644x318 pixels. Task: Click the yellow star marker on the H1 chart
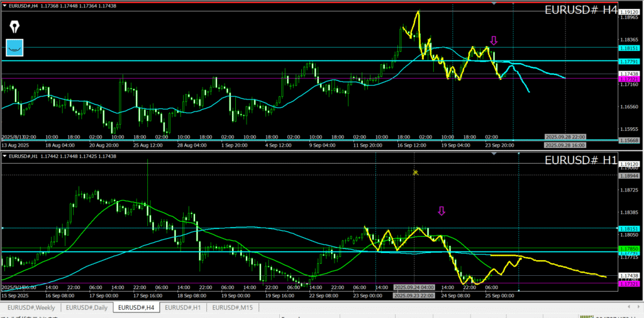tap(415, 172)
